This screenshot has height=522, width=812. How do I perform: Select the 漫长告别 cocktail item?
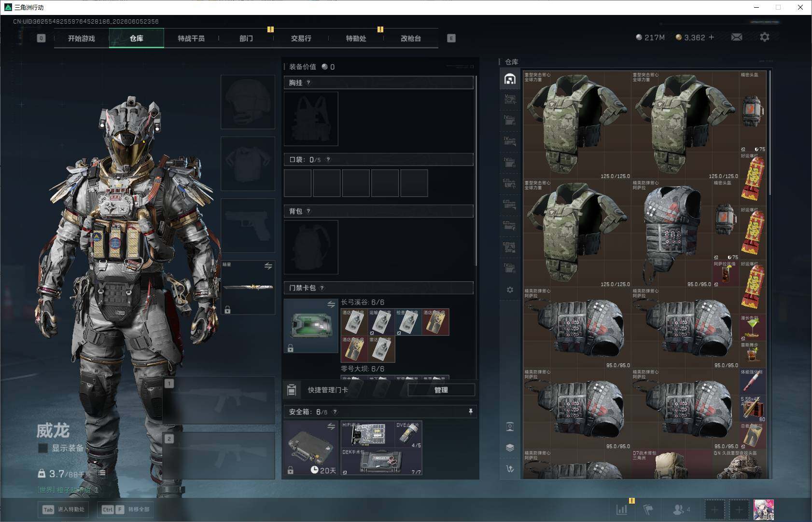753,328
